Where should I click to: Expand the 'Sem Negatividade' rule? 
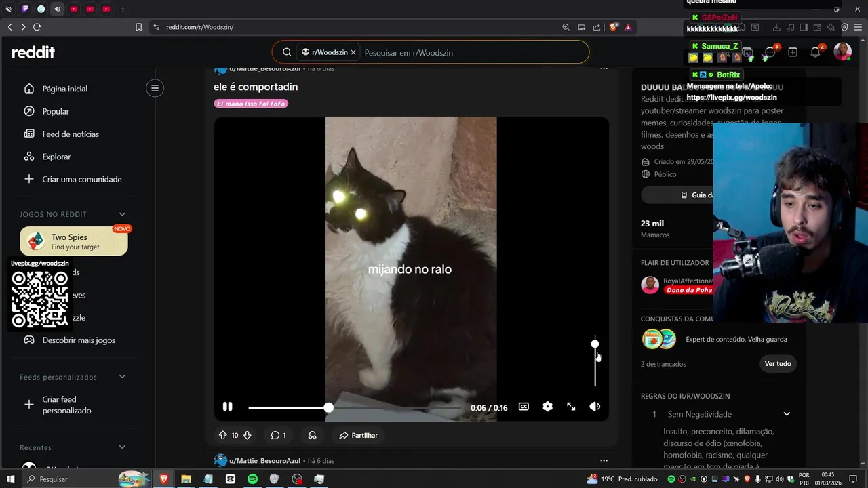coord(787,414)
